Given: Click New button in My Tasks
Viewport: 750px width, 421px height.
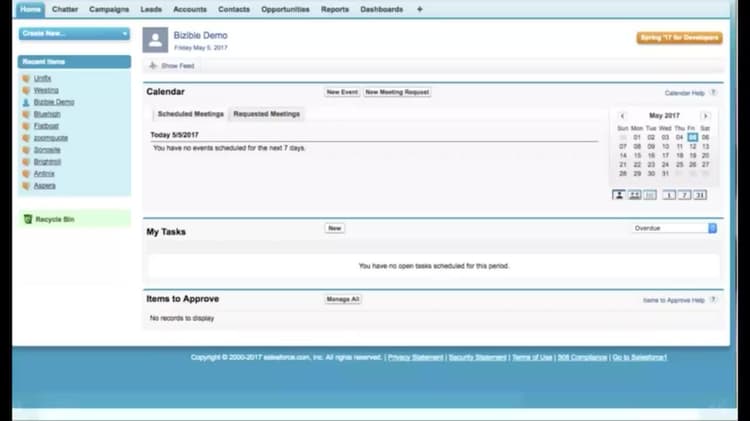Looking at the screenshot, I should coord(334,228).
